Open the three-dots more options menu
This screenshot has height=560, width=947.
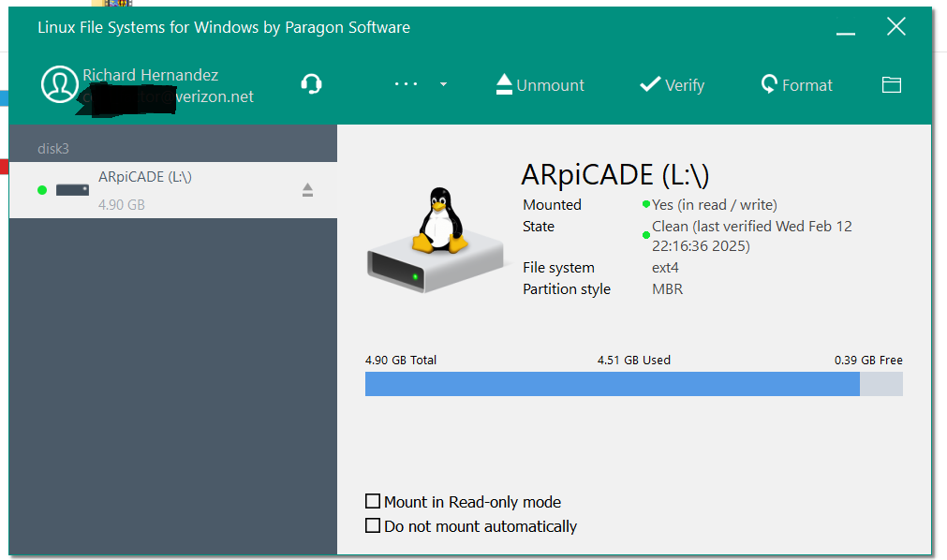click(406, 84)
